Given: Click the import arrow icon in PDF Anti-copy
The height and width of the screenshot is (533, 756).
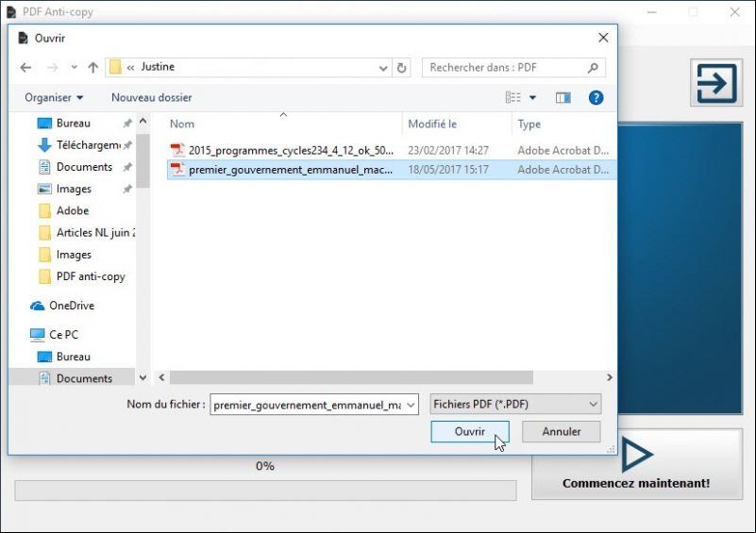Looking at the screenshot, I should click(x=716, y=83).
